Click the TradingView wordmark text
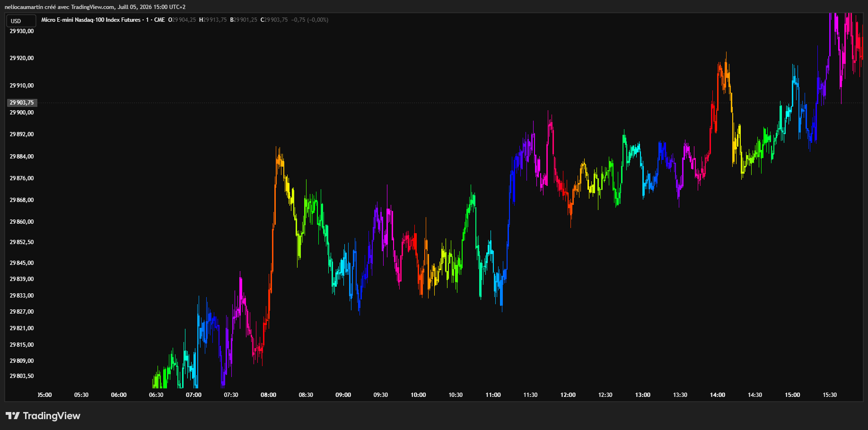This screenshot has width=868, height=430. pos(52,416)
